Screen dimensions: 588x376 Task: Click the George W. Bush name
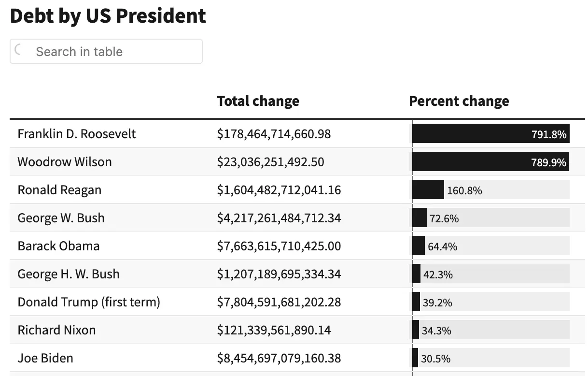pyautogui.click(x=61, y=218)
